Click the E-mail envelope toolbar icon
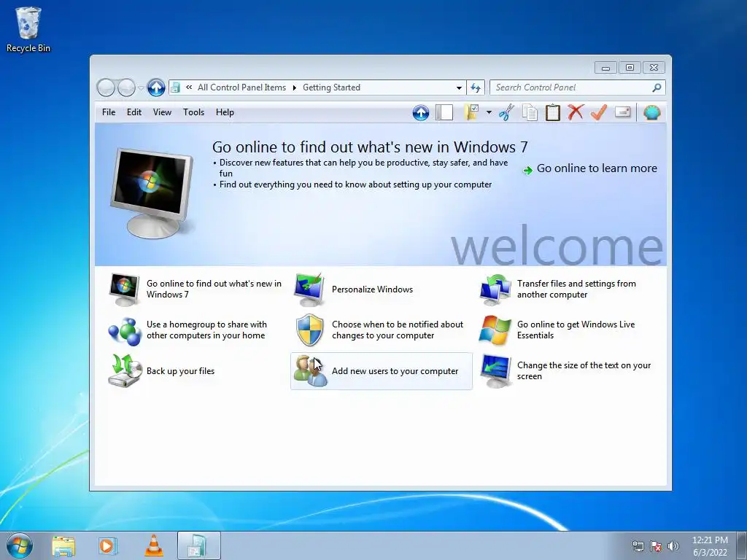Viewport: 747px width, 560px height. pyautogui.click(x=623, y=112)
